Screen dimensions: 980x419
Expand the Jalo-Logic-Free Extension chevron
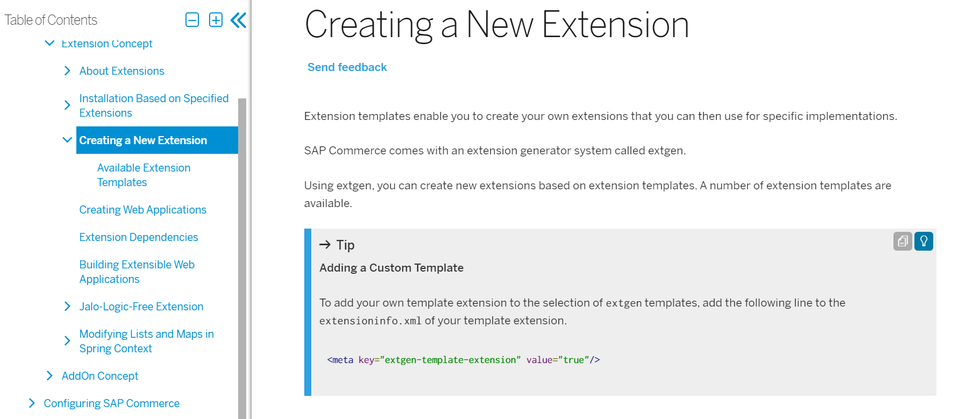coord(67,307)
